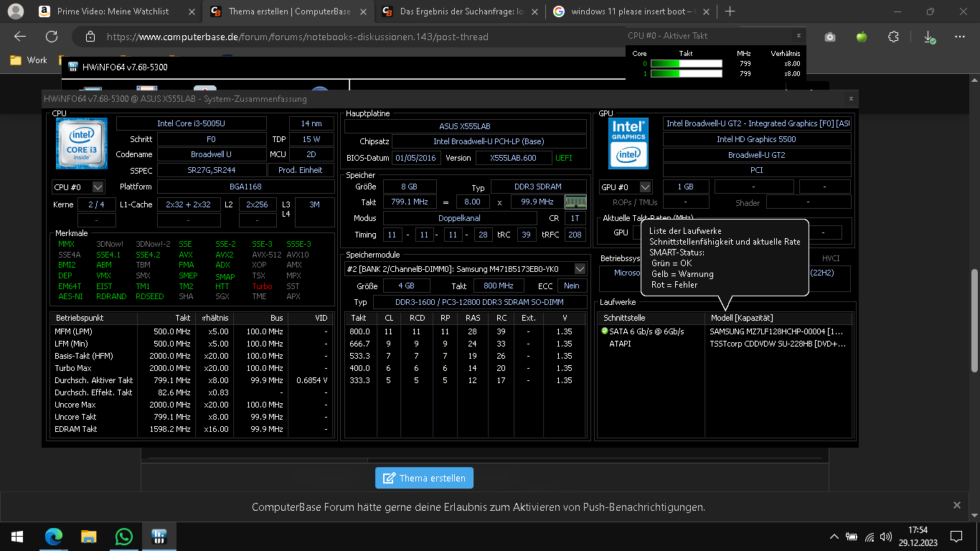980x551 pixels.
Task: Click the Intel HD Graphics 5500 field
Action: 757,139
